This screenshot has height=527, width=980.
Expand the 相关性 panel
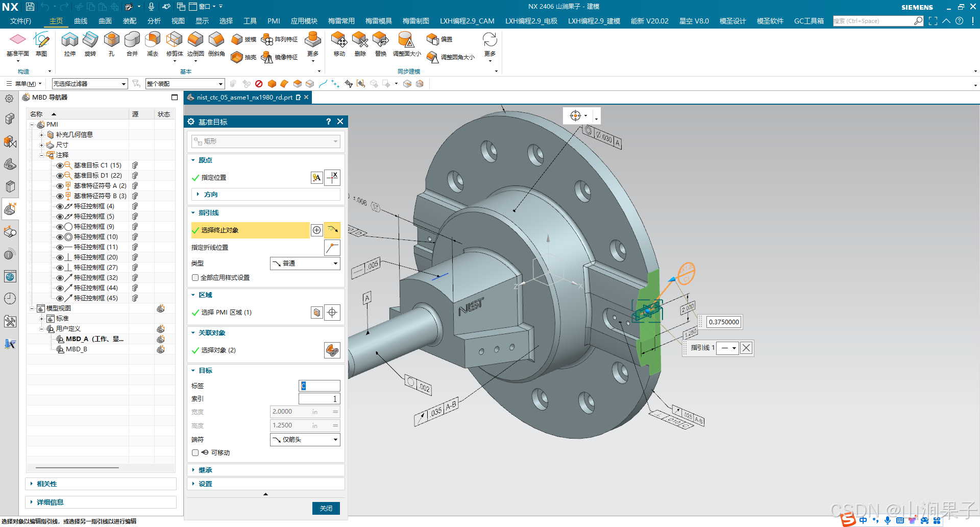coord(101,484)
